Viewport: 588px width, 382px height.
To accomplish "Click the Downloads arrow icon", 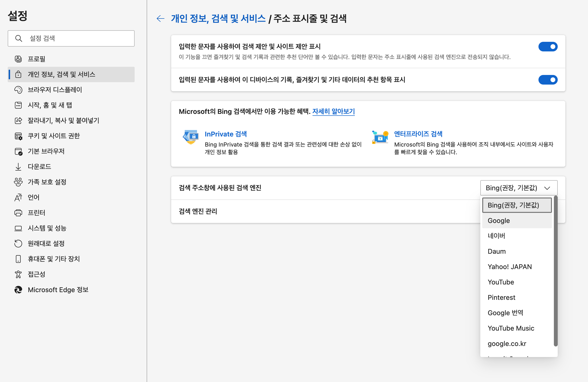I will pos(18,167).
